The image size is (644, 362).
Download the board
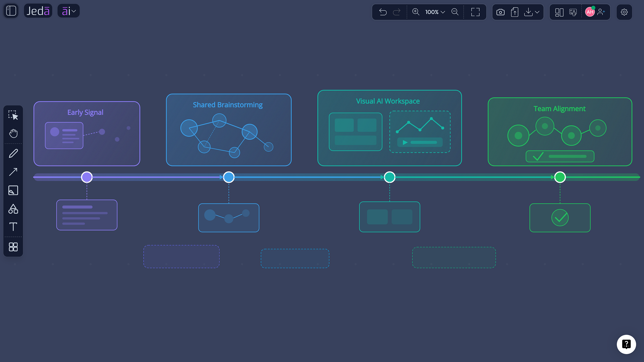click(528, 12)
